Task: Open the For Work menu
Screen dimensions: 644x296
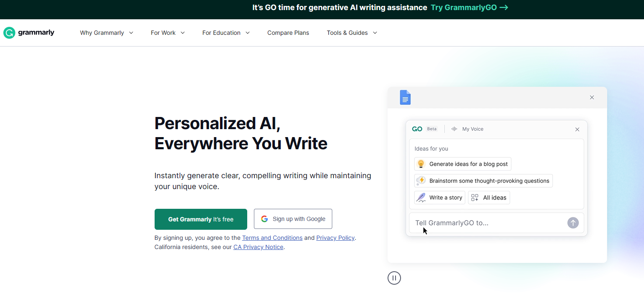Action: (168, 33)
